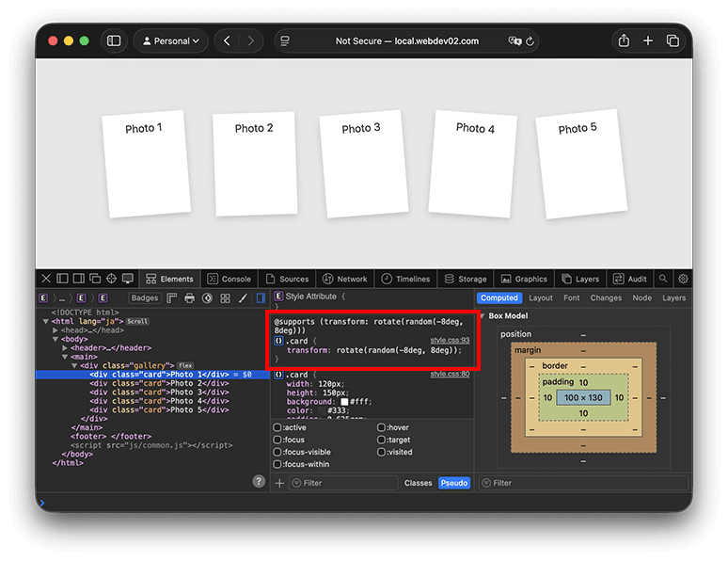The height and width of the screenshot is (561, 728).
Task: Expand the head element node
Action: point(55,330)
